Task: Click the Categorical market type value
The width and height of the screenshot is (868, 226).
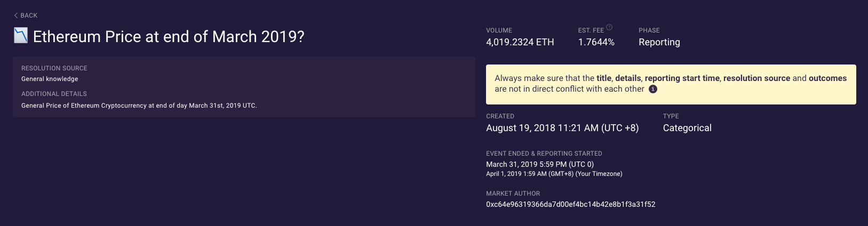Action: pyautogui.click(x=687, y=128)
